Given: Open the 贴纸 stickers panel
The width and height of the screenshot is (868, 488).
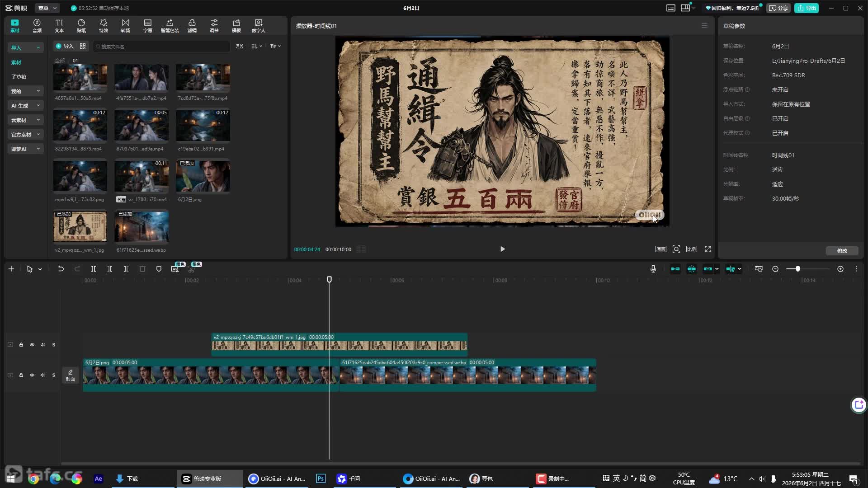Looking at the screenshot, I should click(81, 26).
